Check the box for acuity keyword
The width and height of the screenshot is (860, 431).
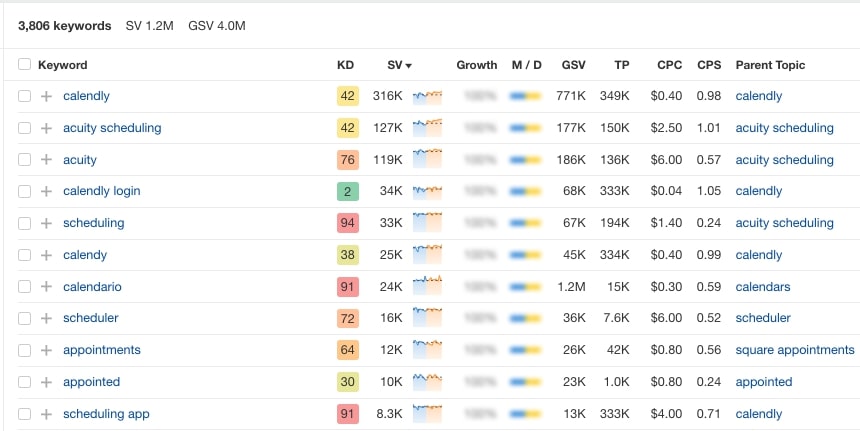tap(24, 160)
